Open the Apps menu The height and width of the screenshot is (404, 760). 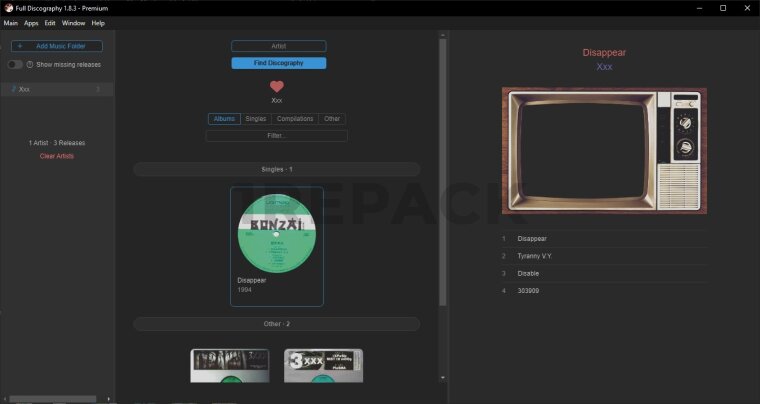31,23
